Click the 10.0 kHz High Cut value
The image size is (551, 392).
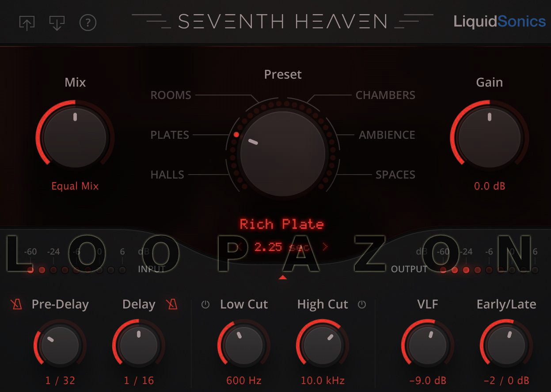coord(323,381)
